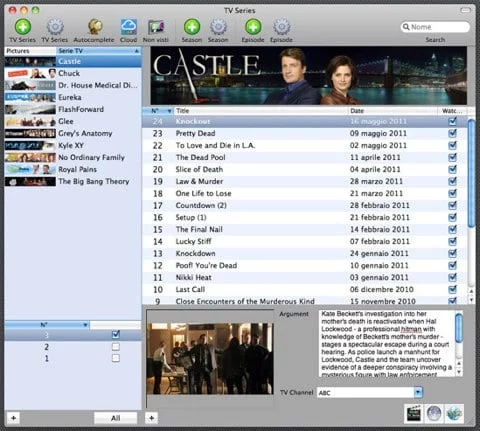Select The Big Bang Theory series

click(x=73, y=181)
